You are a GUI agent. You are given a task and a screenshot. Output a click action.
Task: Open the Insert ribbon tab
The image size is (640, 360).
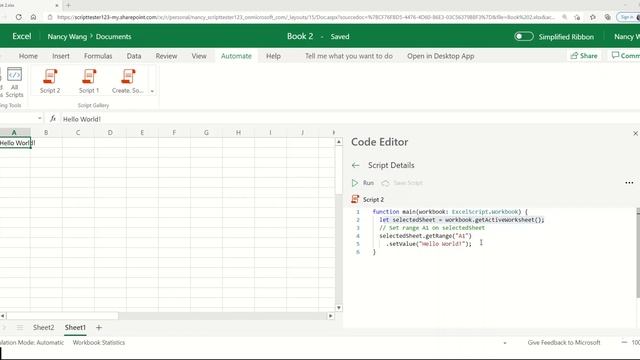61,56
